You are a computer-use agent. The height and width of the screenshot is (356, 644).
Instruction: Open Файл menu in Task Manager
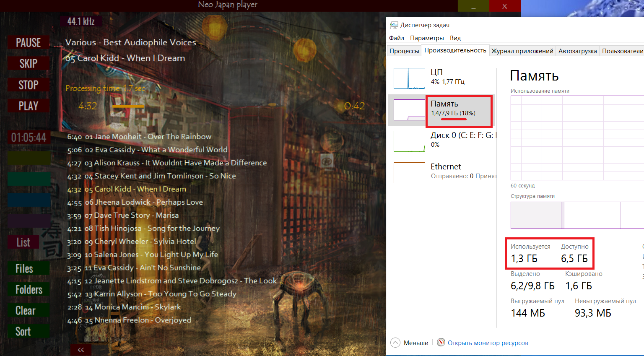(x=397, y=38)
